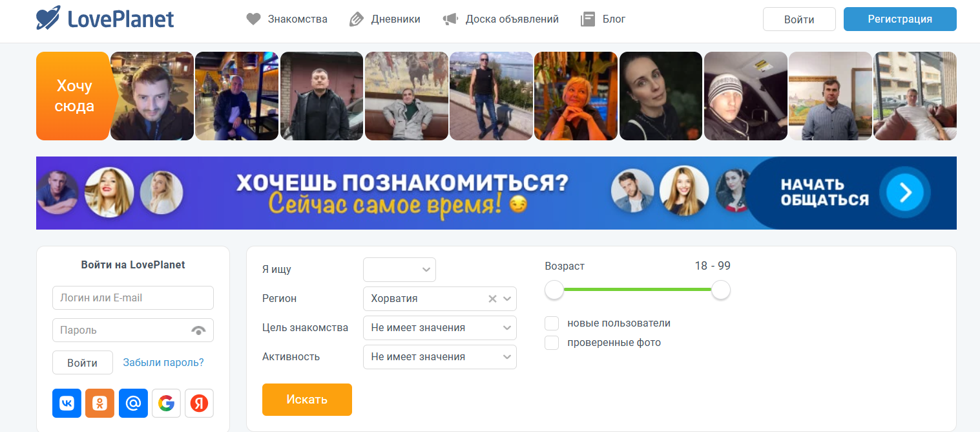Click the LovePlanet logo
Viewport: 980px width, 432px height.
click(x=105, y=19)
